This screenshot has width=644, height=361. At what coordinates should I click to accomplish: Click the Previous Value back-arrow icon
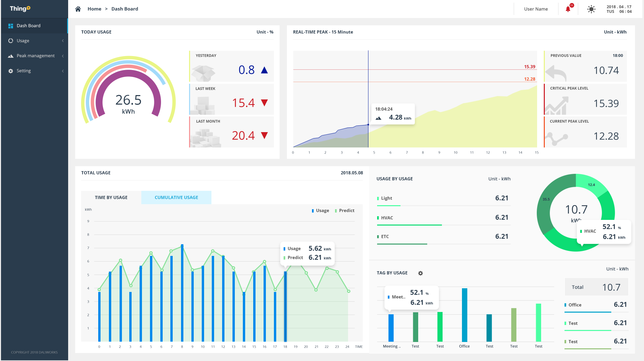tap(556, 73)
